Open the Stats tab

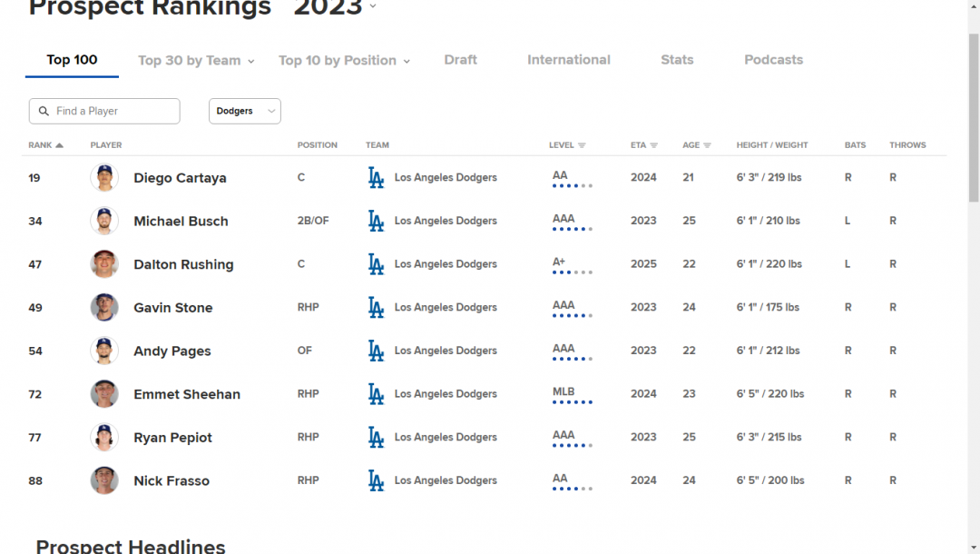click(677, 60)
